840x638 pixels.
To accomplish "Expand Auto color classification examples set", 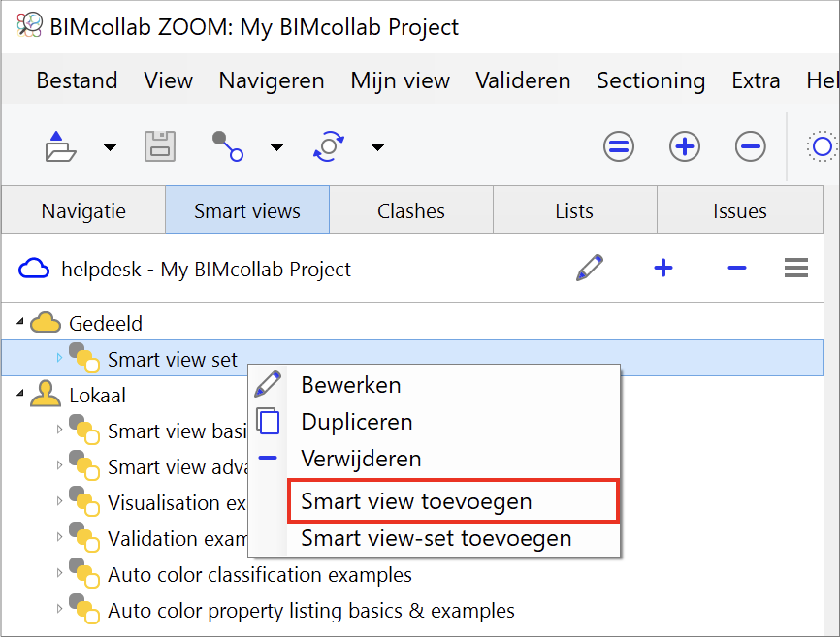I will tap(59, 573).
